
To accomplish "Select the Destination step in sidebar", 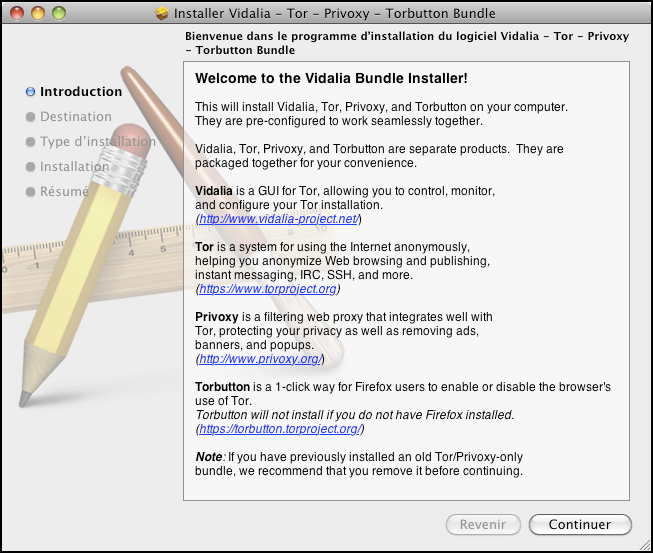I will point(76,117).
